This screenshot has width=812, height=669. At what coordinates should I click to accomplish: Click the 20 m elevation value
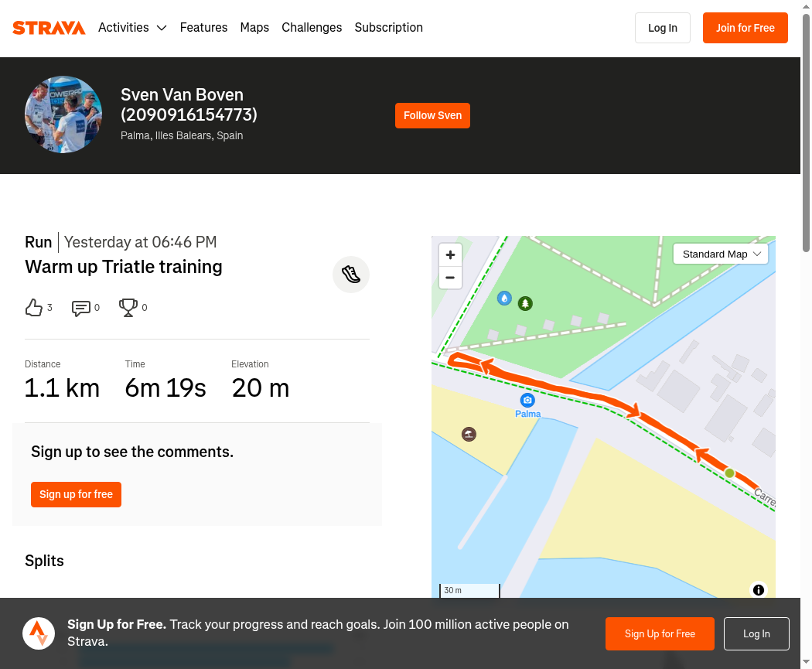[261, 387]
